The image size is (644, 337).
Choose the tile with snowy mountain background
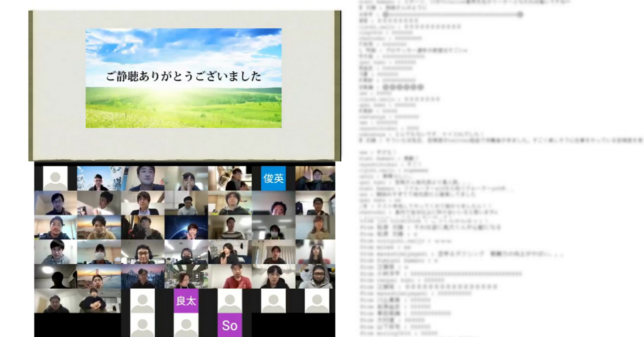click(142, 276)
